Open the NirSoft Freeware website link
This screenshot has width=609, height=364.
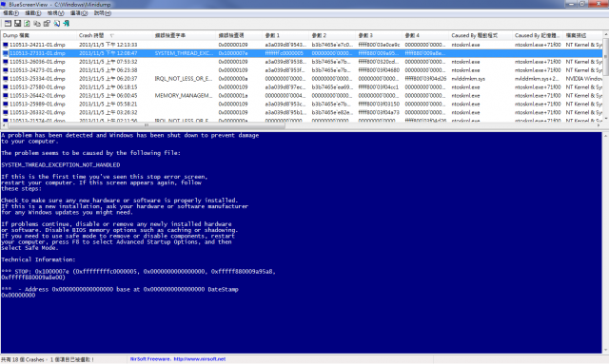[178, 359]
